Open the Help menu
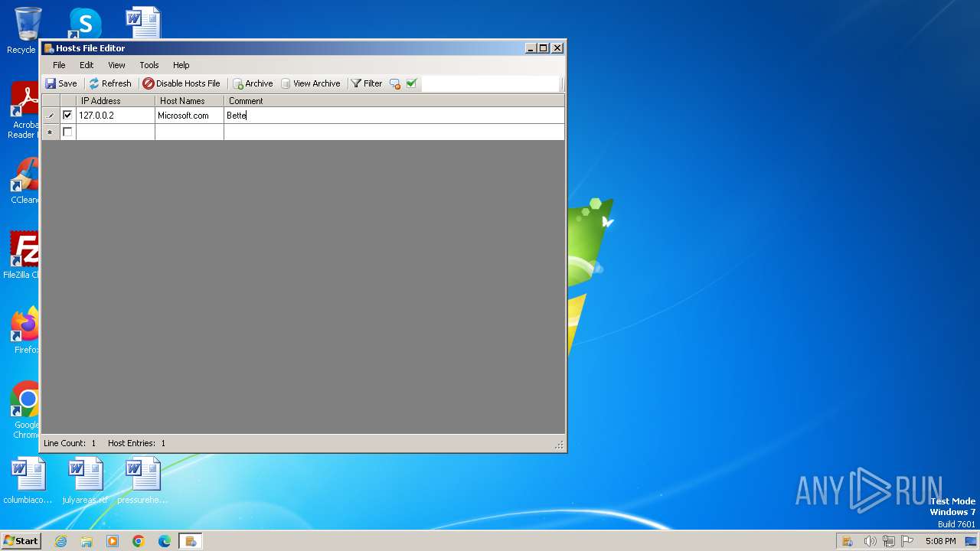 tap(181, 65)
